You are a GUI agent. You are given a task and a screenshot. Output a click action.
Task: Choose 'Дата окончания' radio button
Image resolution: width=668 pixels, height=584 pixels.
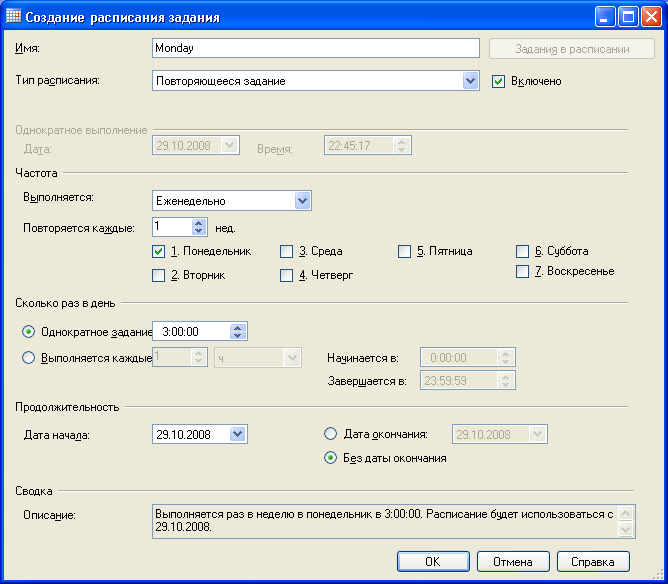click(331, 434)
